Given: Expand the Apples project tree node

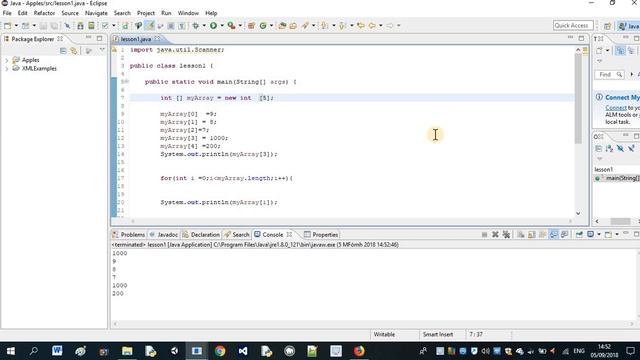Looking at the screenshot, I should (7, 60).
